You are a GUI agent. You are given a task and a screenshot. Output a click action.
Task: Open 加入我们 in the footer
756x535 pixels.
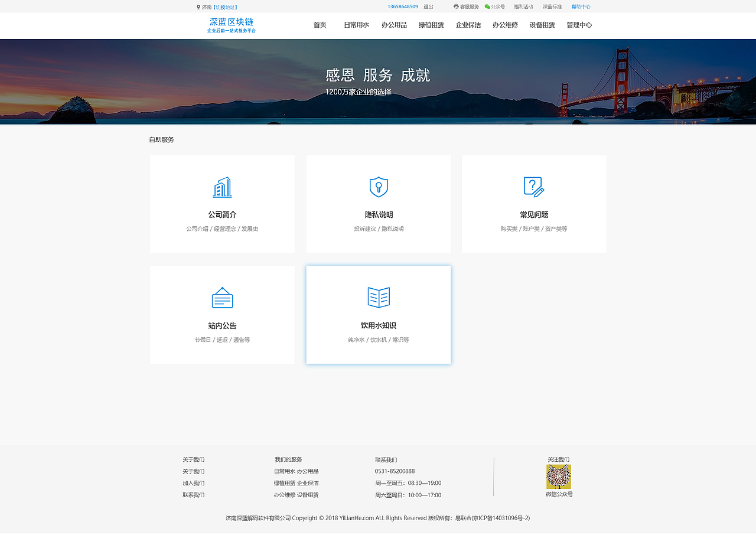tap(193, 482)
